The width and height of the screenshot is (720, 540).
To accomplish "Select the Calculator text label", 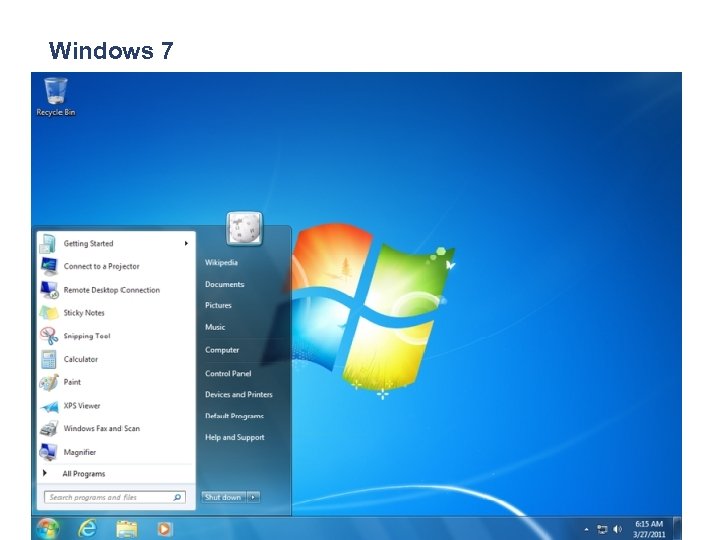I will tap(80, 359).
